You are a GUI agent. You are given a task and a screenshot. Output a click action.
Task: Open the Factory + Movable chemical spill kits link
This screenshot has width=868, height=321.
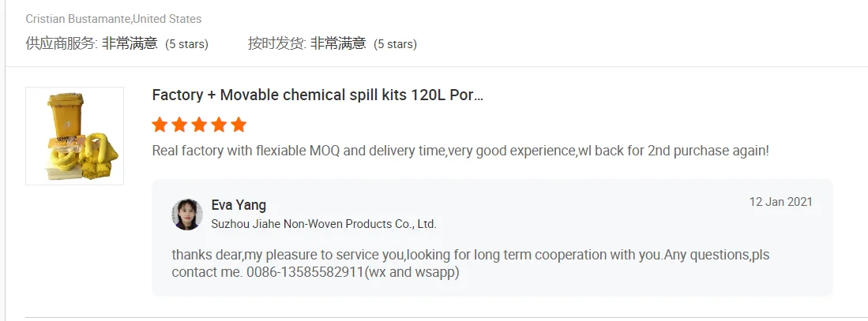[x=318, y=95]
